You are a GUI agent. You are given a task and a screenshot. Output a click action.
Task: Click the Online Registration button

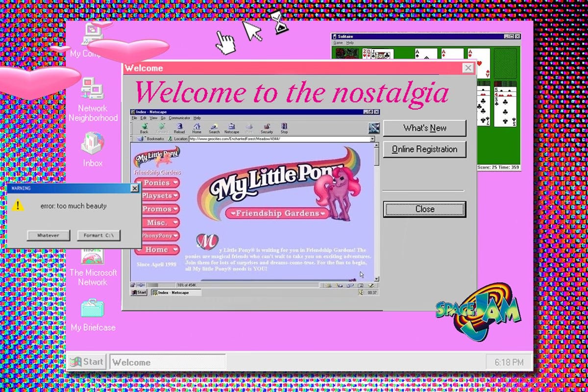(x=424, y=149)
